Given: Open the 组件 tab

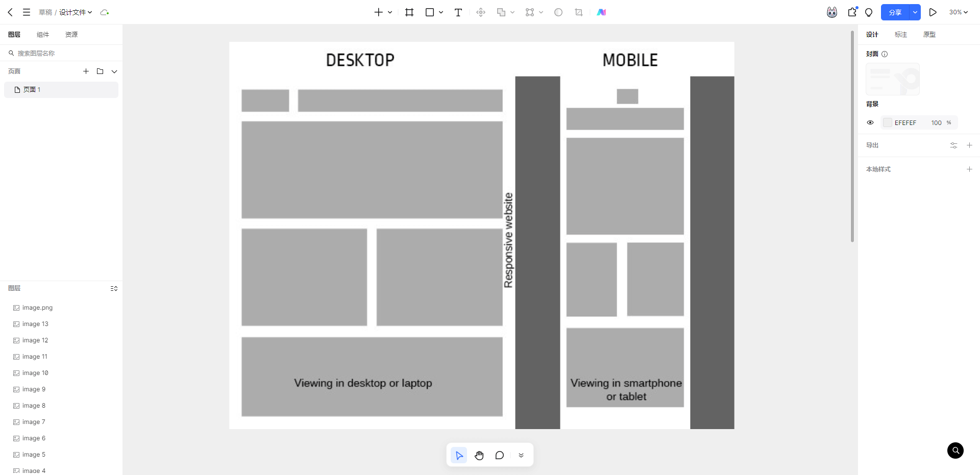Looking at the screenshot, I should [x=43, y=35].
